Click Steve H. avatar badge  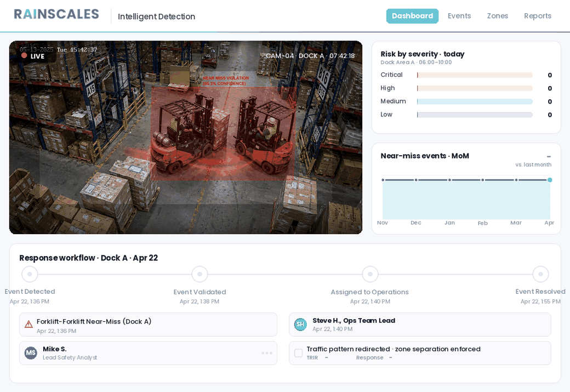[300, 325]
